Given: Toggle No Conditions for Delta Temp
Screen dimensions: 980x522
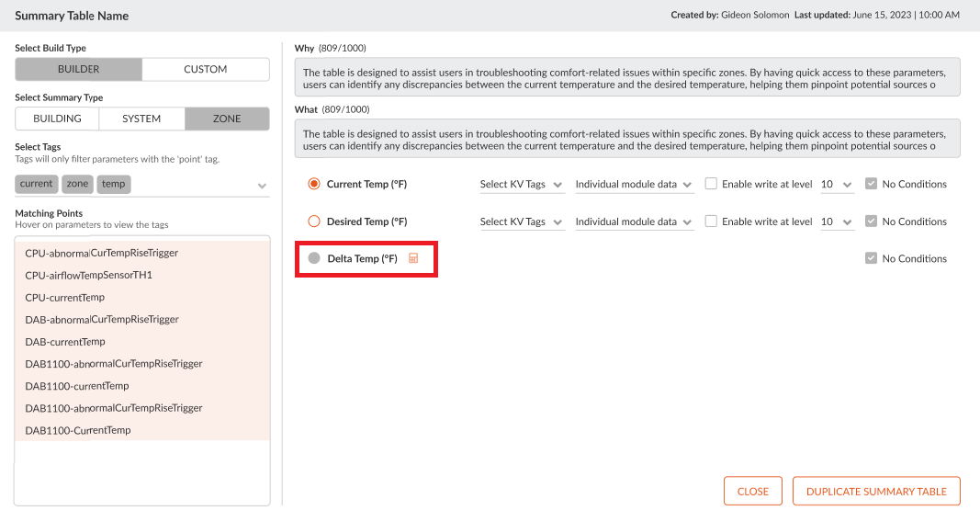Looking at the screenshot, I should [x=872, y=258].
